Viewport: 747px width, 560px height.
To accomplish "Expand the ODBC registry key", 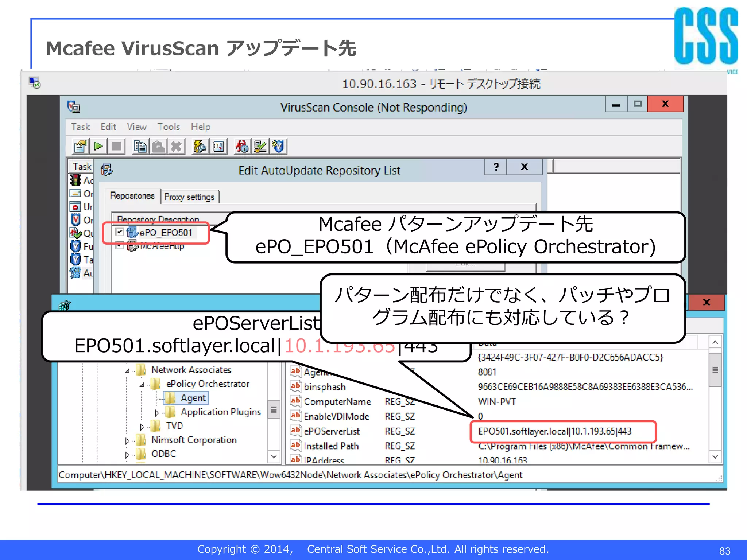I will coord(127,455).
